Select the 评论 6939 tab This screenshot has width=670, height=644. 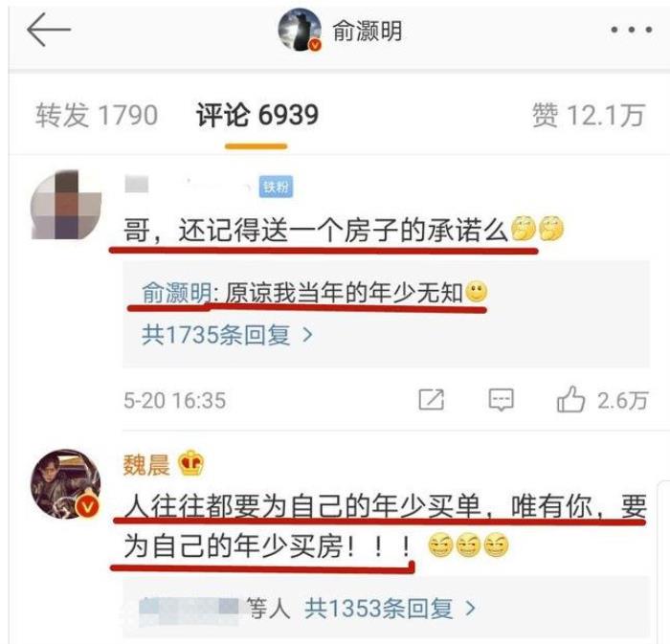pyautogui.click(x=257, y=115)
